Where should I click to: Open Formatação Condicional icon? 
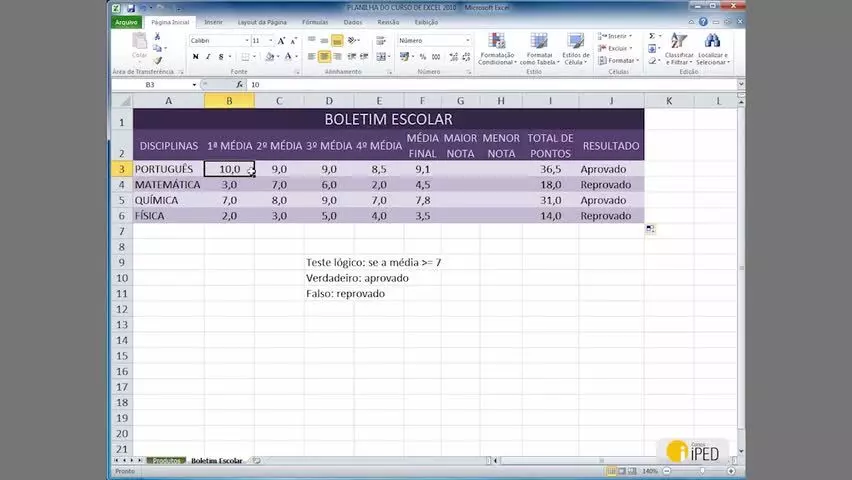497,49
